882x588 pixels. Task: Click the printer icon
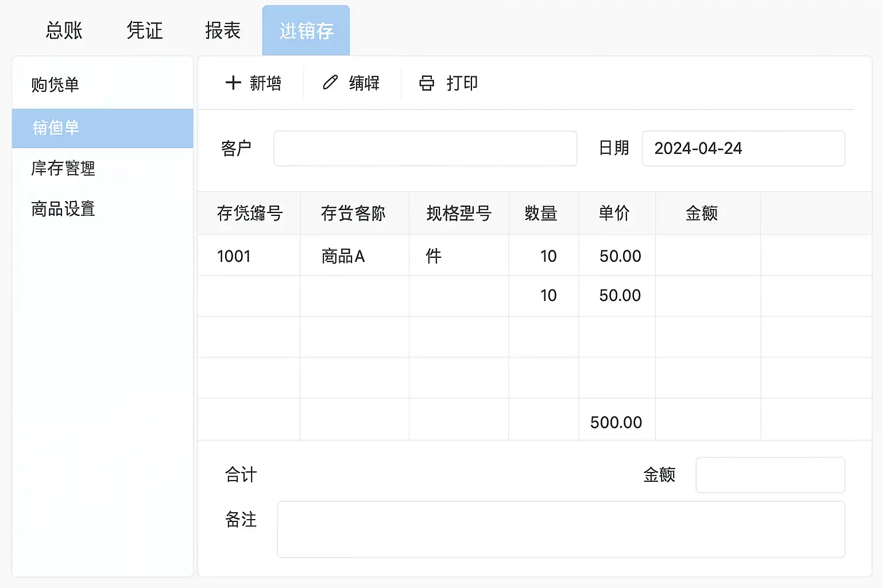tap(427, 83)
